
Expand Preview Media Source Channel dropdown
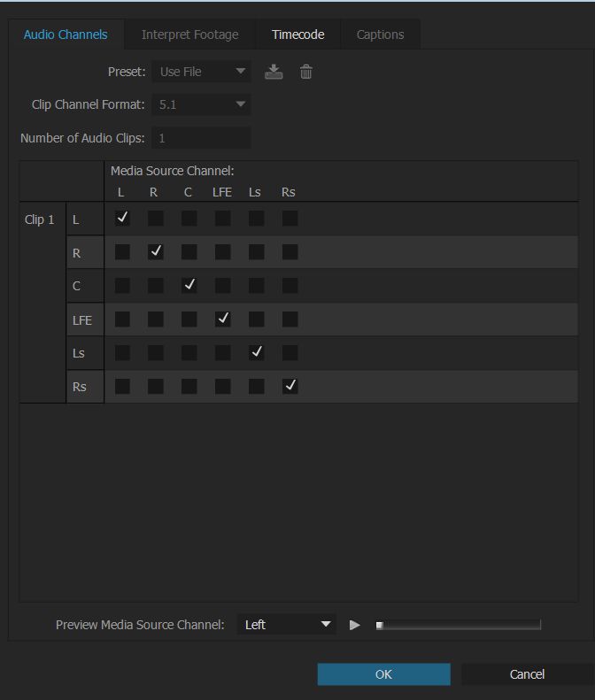click(287, 625)
